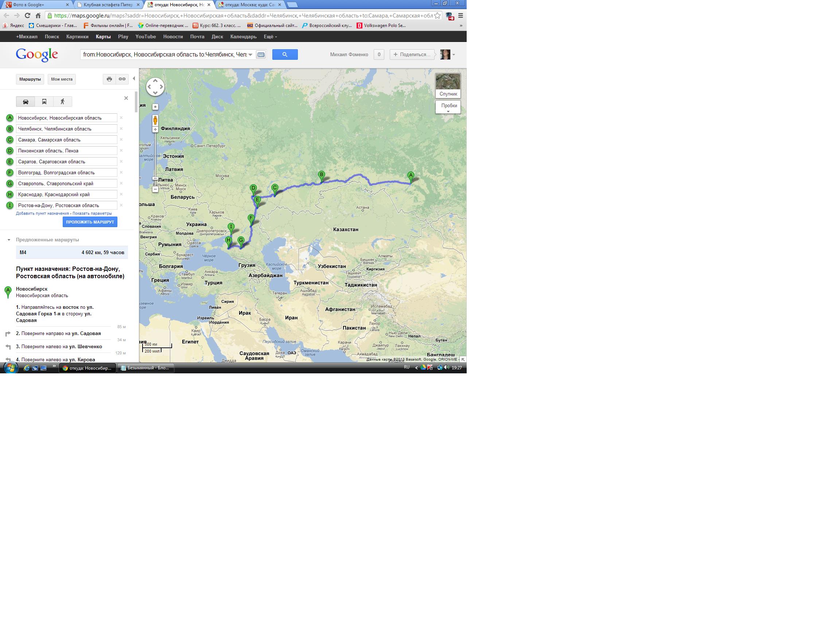Screen dimensions: 840x630
Task: Click the Chrome reload page icon
Action: pyautogui.click(x=27, y=16)
